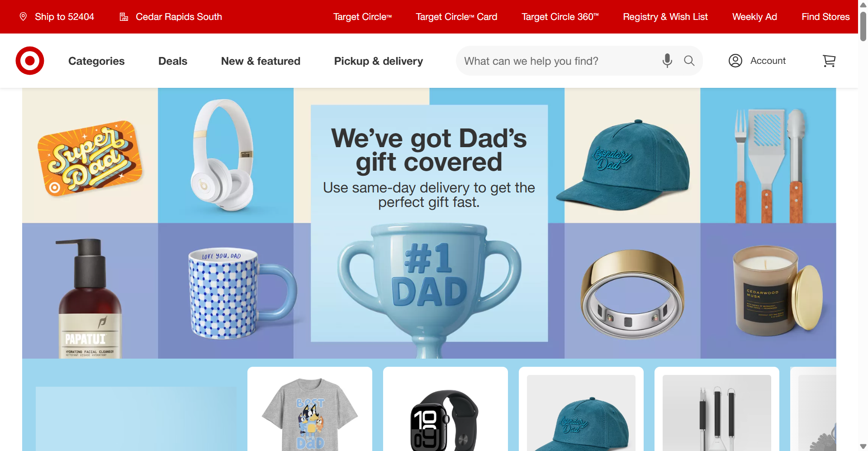Click the Target Circle Card link
The height and width of the screenshot is (451, 868).
[456, 17]
